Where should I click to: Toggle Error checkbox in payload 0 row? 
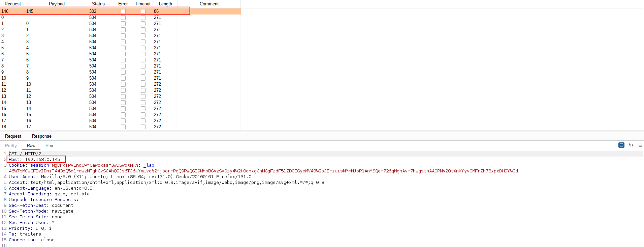pos(123,24)
